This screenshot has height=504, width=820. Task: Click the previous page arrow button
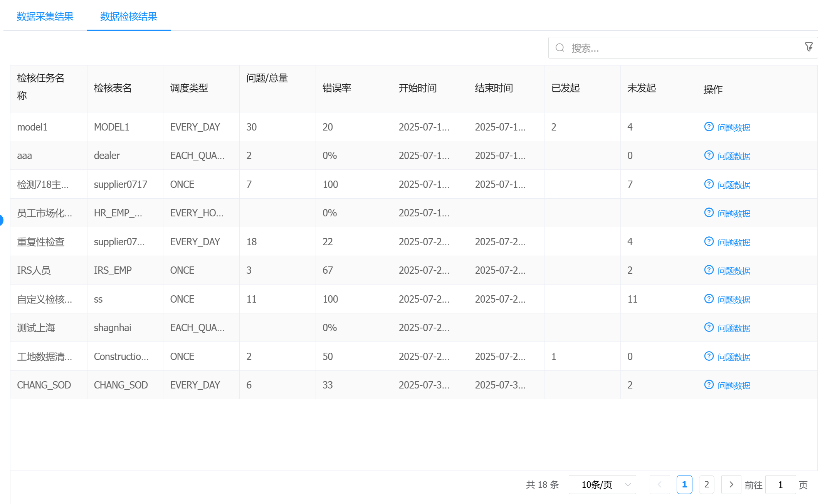(659, 485)
